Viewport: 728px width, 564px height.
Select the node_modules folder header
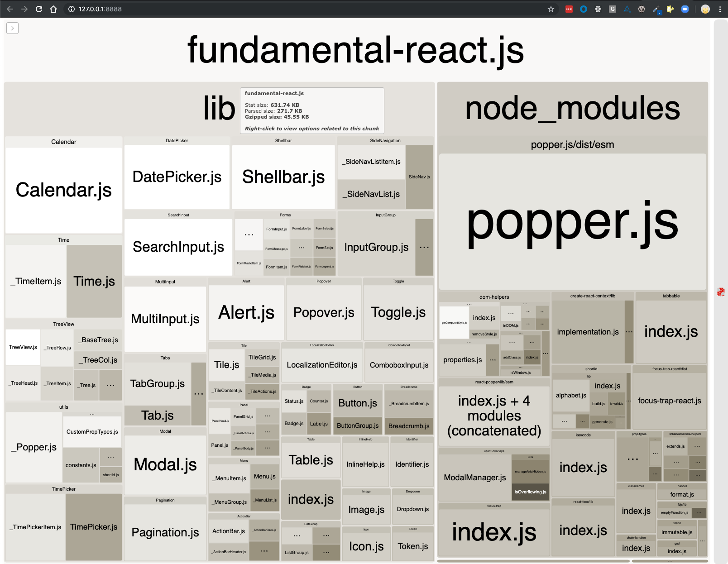point(572,109)
